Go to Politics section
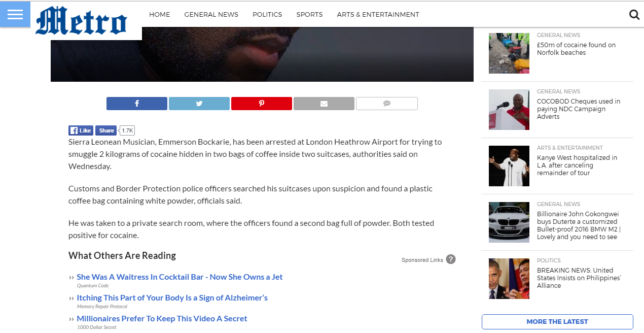The image size is (644, 333). pyautogui.click(x=267, y=15)
